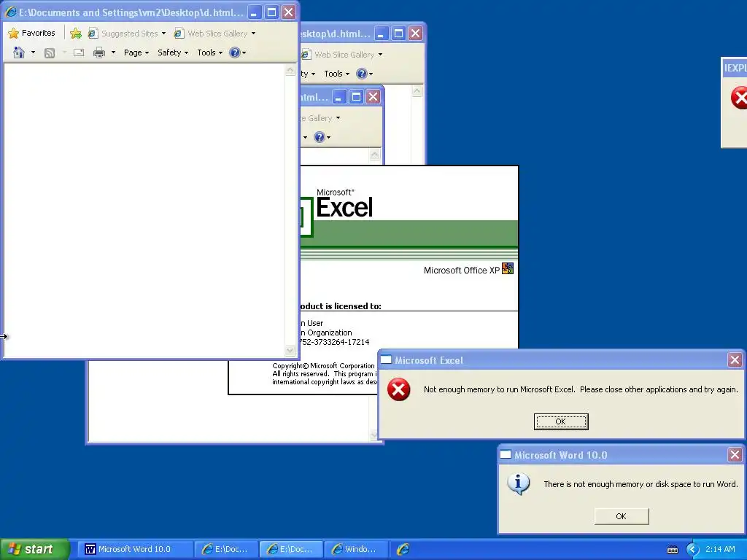
Task: Click the Add to Favorites Bar star icon
Action: (75, 33)
